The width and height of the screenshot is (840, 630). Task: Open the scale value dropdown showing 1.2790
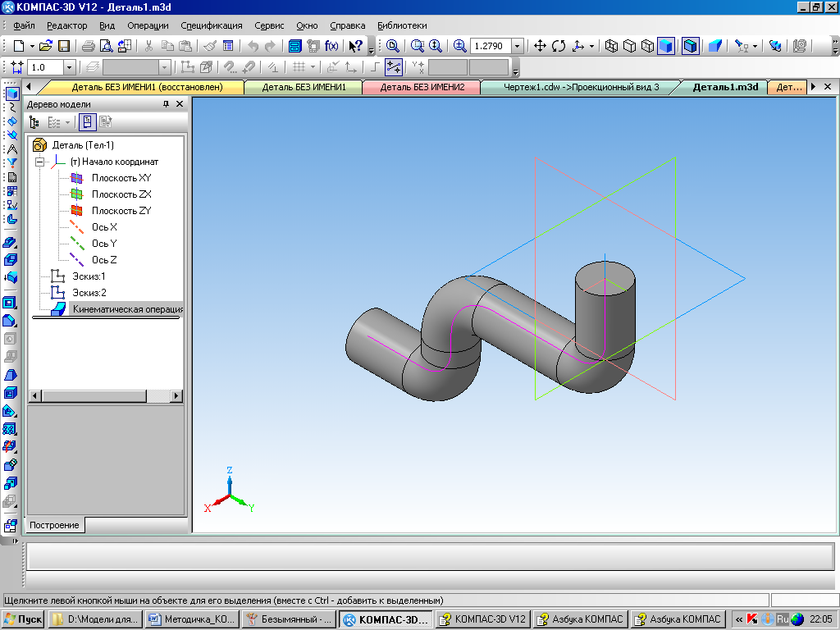518,46
